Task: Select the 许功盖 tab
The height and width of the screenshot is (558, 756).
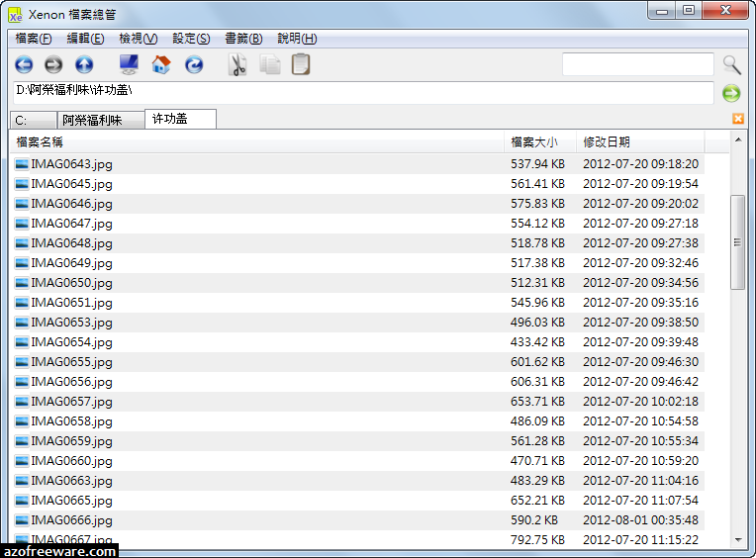Action: (180, 119)
